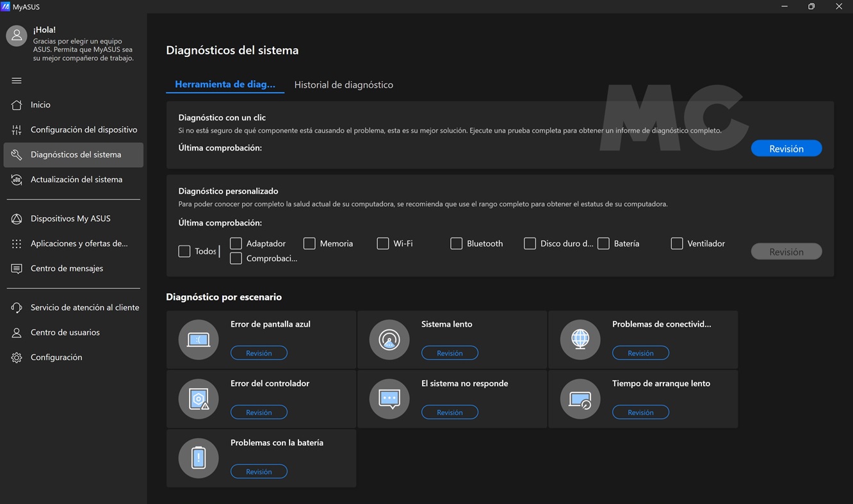
Task: Click the Actualización del sistema icon
Action: coord(17,180)
